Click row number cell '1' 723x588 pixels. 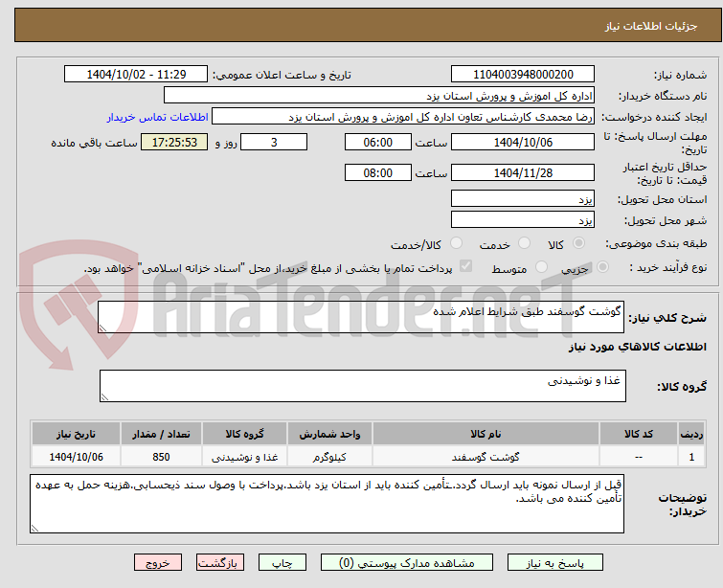point(691,457)
